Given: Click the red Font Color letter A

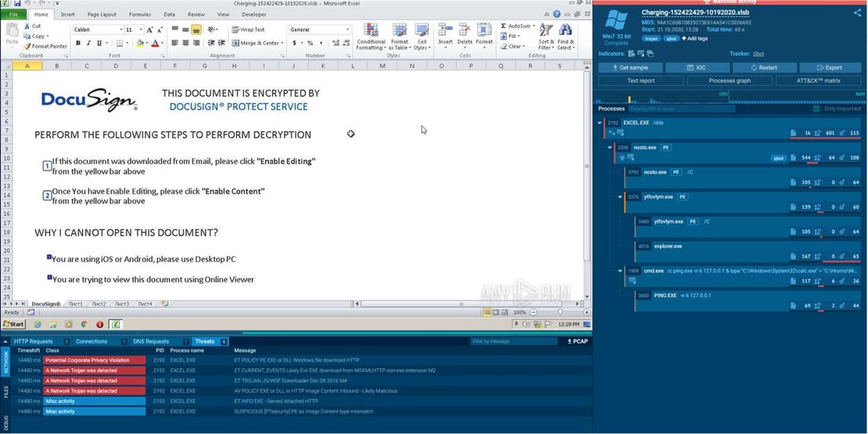Looking at the screenshot, I should click(x=155, y=43).
